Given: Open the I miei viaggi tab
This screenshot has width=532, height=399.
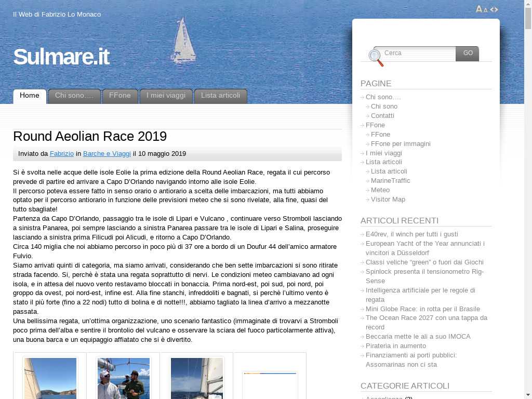Looking at the screenshot, I should 166,96.
